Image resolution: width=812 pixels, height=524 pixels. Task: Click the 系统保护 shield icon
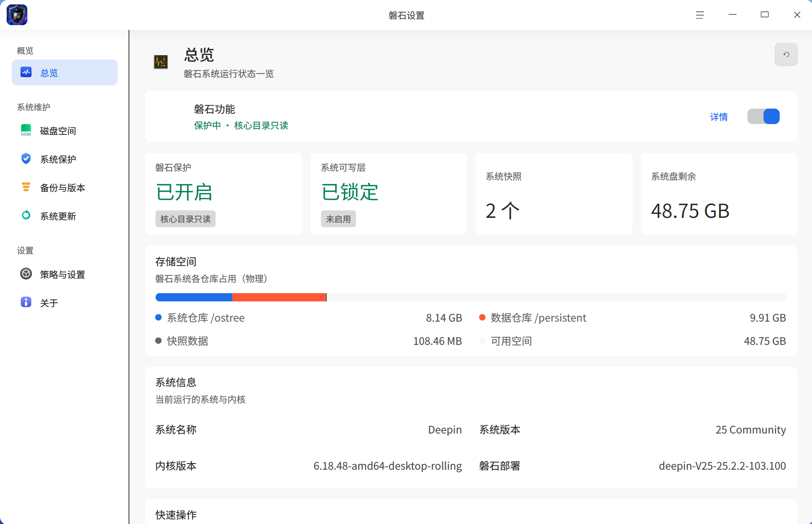[x=26, y=158]
